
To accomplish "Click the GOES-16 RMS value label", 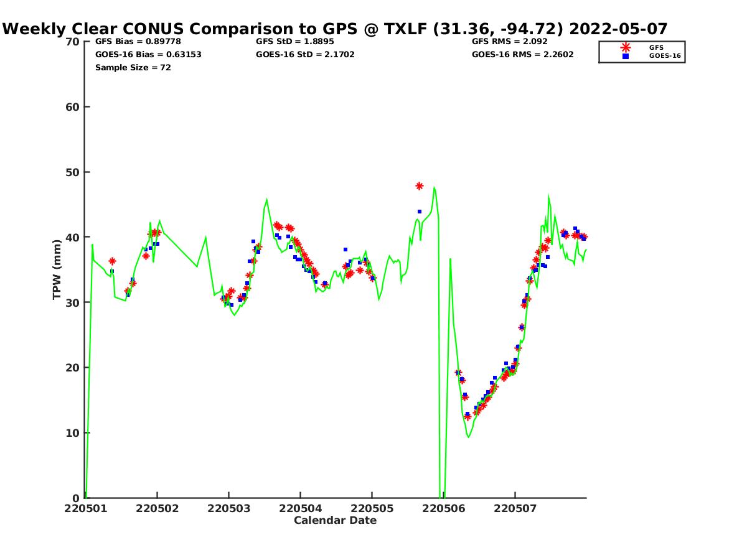I will point(522,55).
